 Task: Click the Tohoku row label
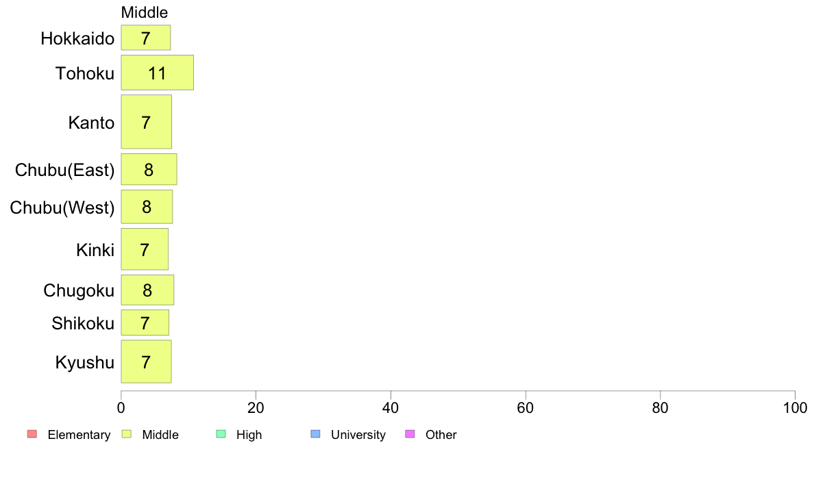coord(84,73)
